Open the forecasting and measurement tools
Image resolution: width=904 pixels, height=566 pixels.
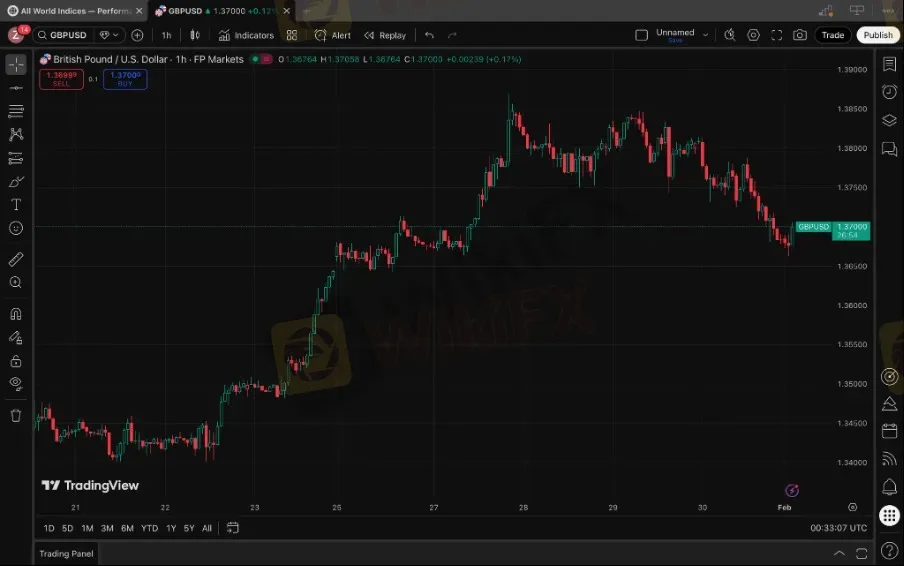(x=16, y=158)
